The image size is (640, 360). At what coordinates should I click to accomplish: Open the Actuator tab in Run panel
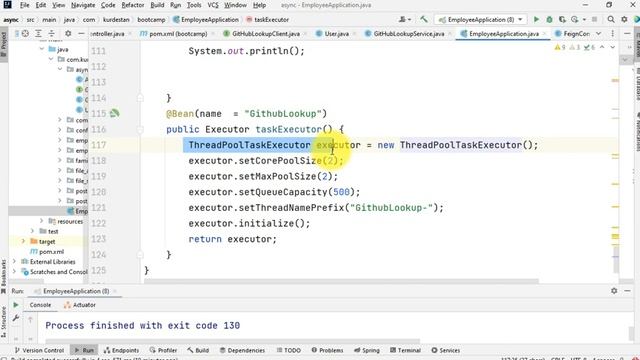pos(80,305)
